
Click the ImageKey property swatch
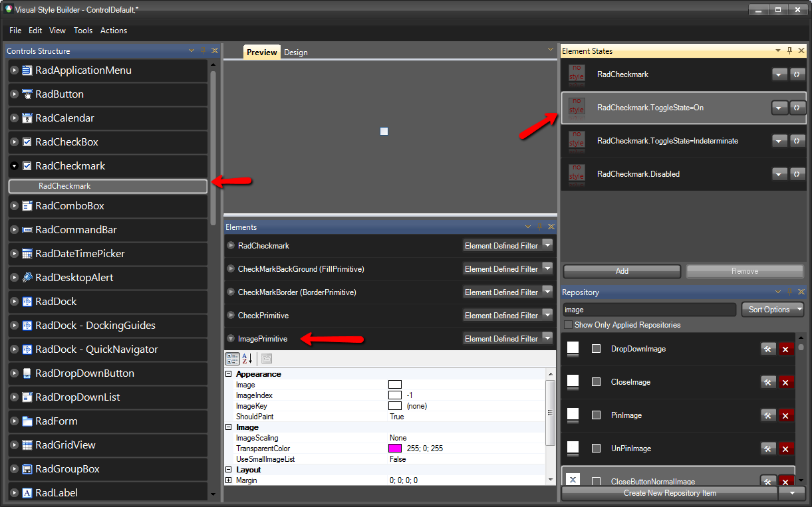point(395,406)
